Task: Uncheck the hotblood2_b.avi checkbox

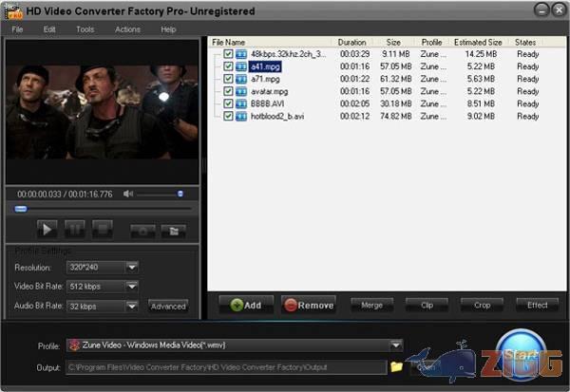Action: click(228, 116)
